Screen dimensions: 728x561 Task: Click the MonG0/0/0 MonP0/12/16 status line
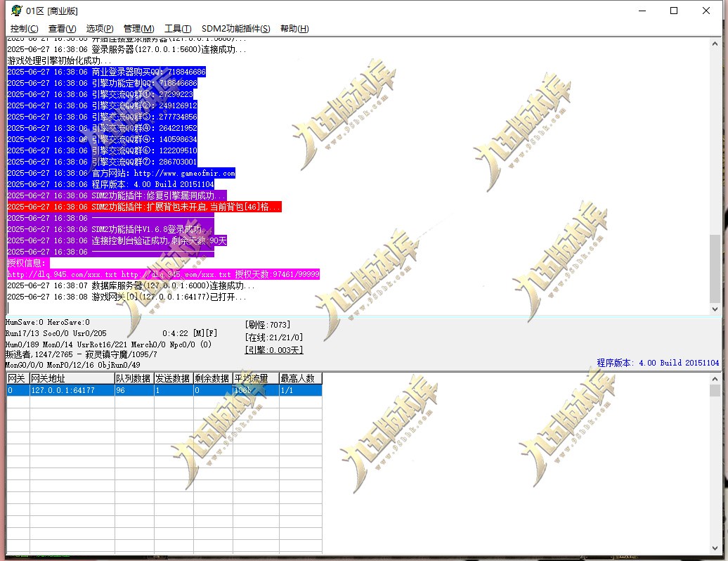tap(73, 365)
